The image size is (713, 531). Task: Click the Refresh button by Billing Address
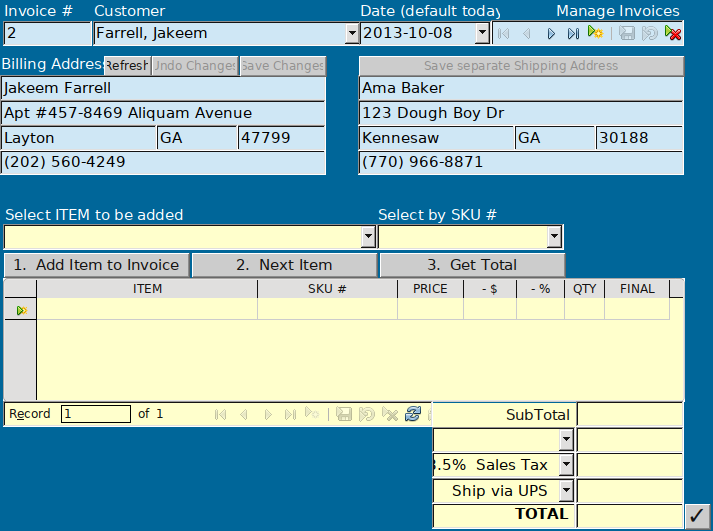point(126,66)
